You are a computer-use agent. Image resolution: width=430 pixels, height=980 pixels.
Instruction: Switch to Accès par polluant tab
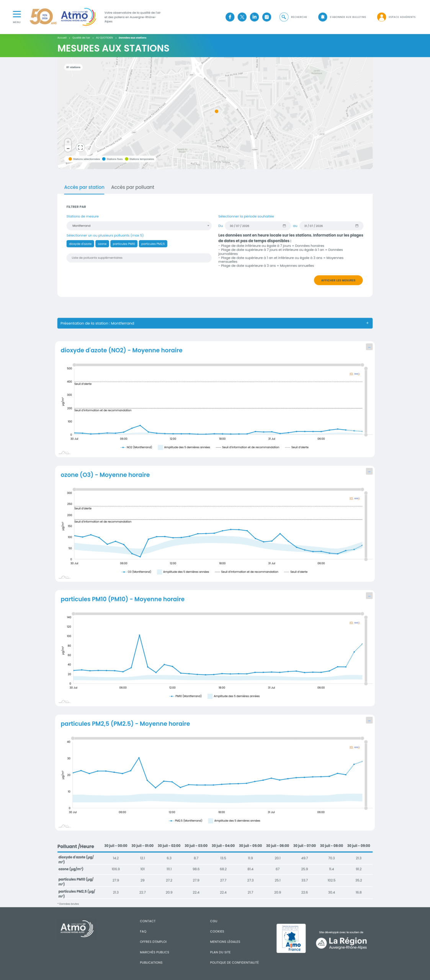click(132, 187)
